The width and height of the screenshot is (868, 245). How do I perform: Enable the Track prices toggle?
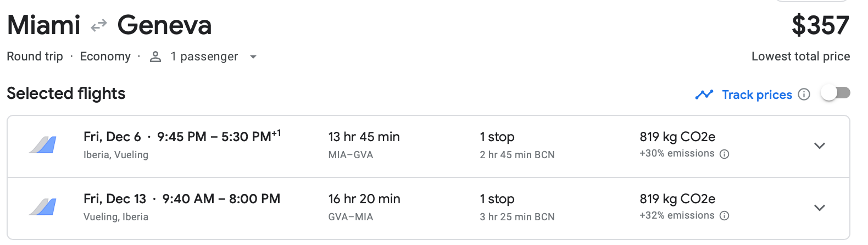835,93
